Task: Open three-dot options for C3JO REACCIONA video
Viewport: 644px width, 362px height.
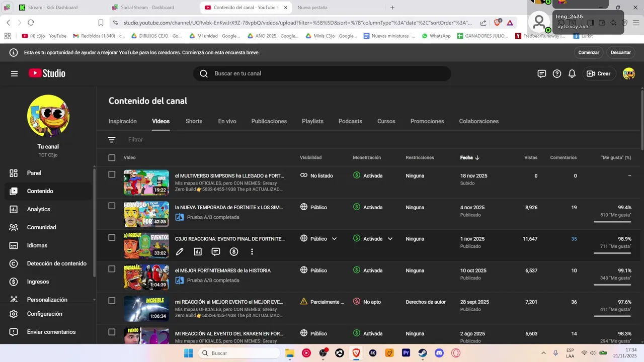Action: point(252,251)
